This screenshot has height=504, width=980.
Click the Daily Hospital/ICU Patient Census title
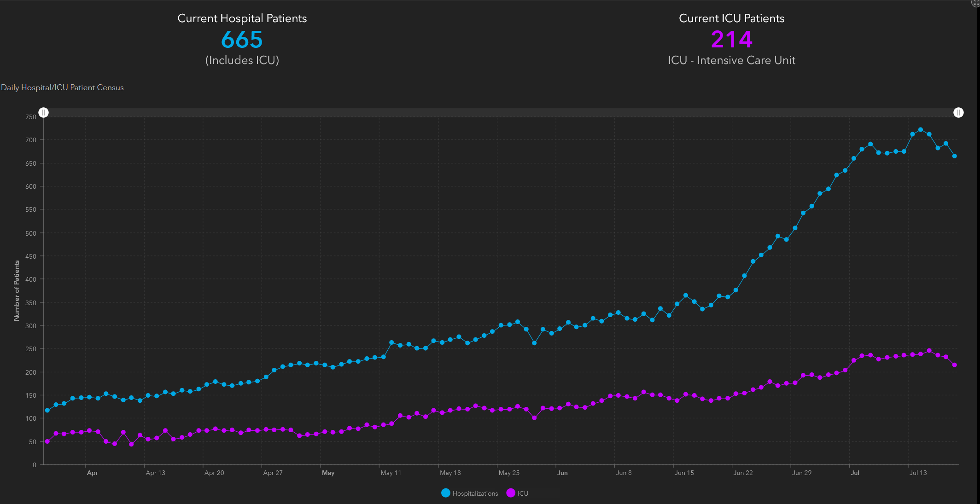[62, 87]
